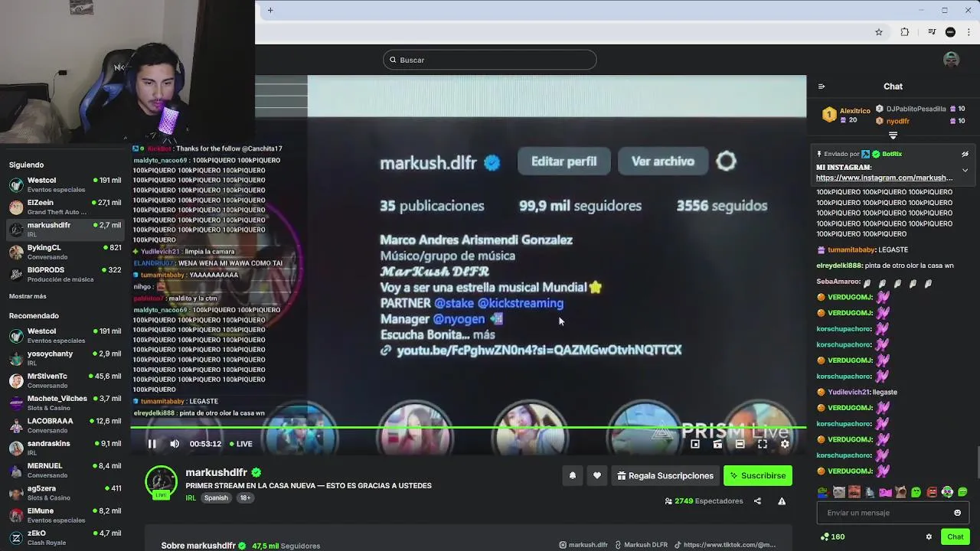Screen dimensions: 980x551
Task: Open user avatar menu top right
Action: tap(952, 60)
